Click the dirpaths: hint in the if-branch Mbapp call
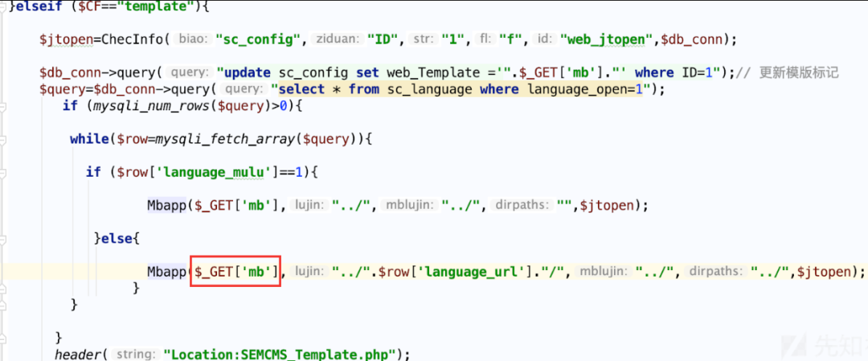The height and width of the screenshot is (361, 868). [x=523, y=205]
